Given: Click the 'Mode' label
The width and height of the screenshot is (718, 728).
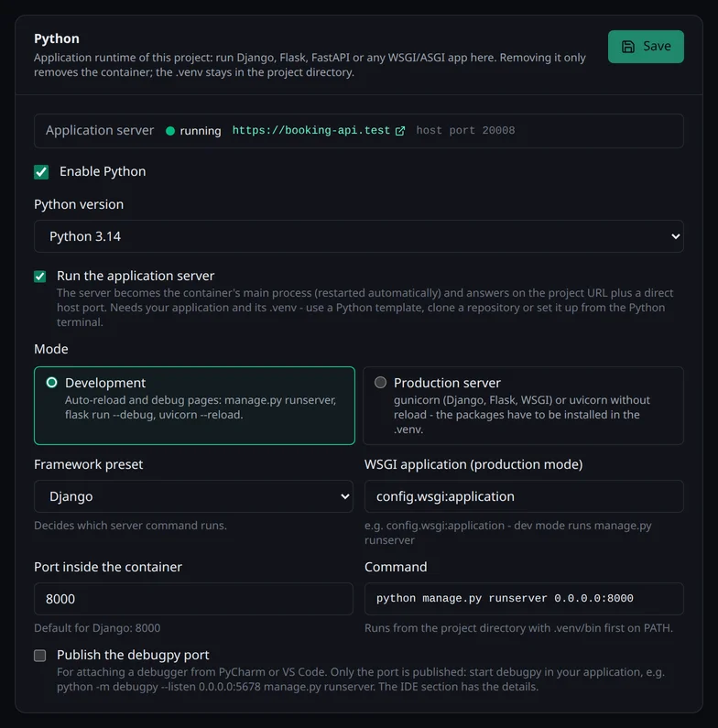Looking at the screenshot, I should (51, 349).
